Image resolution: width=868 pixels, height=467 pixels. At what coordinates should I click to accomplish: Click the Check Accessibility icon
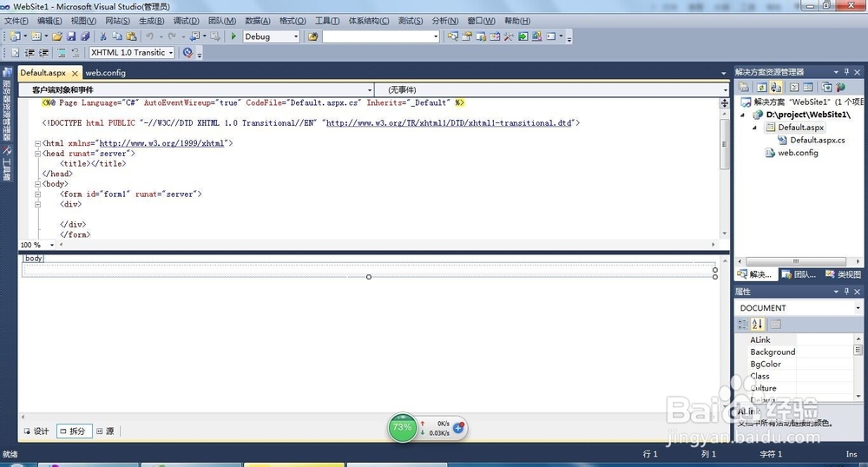(187, 53)
